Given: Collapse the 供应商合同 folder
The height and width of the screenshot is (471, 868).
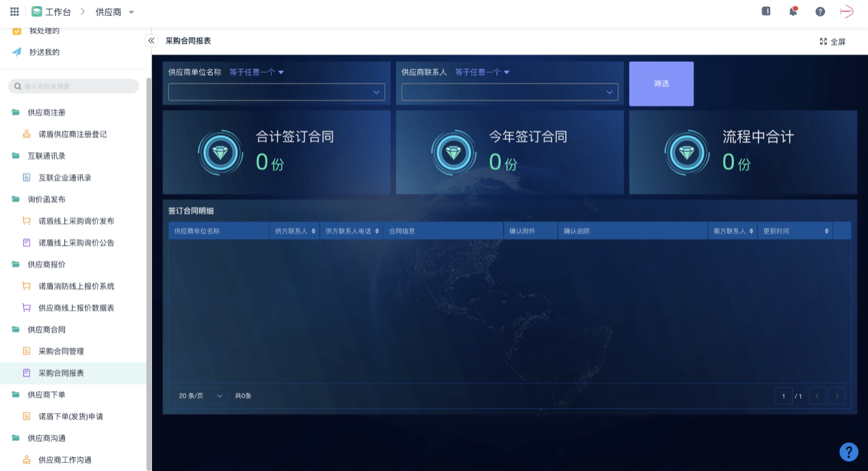Looking at the screenshot, I should point(47,330).
